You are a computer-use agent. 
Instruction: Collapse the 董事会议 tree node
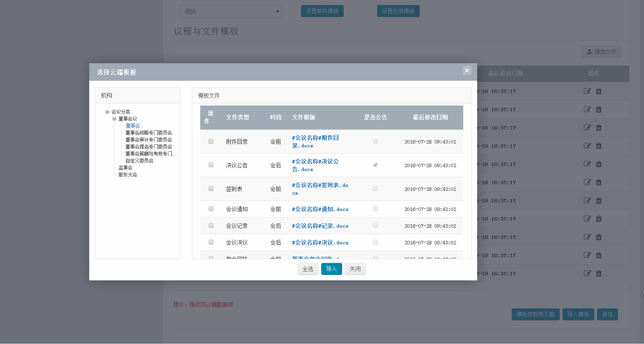tap(114, 119)
